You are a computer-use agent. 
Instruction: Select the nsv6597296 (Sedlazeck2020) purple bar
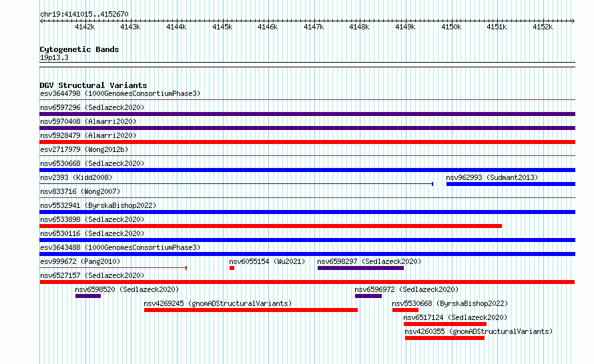tap(307, 114)
